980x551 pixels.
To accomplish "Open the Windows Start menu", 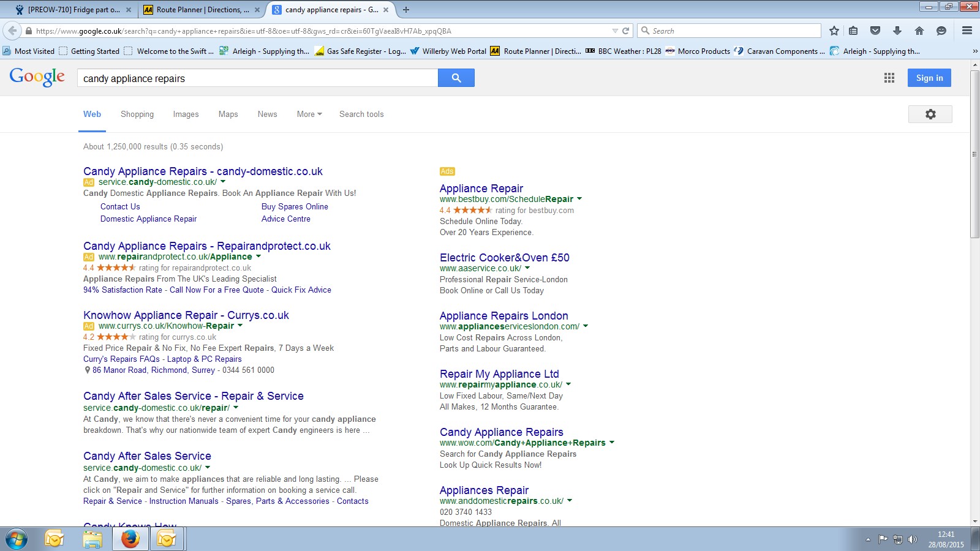I will pyautogui.click(x=17, y=539).
